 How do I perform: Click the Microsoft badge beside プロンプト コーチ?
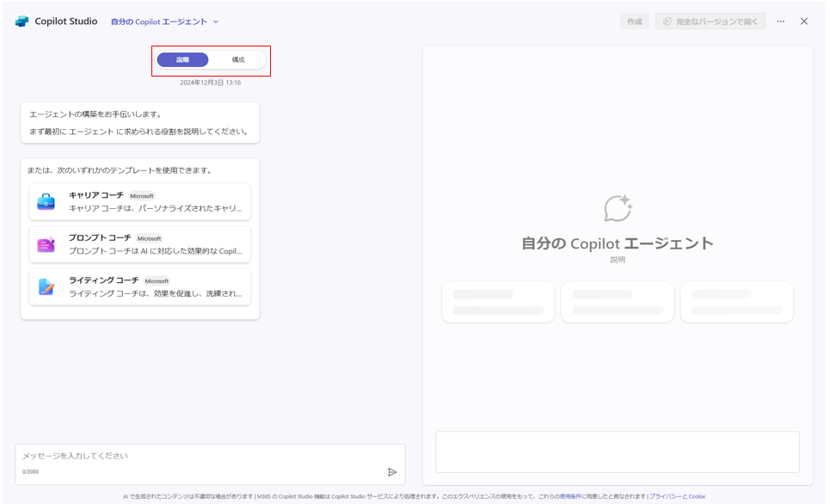coord(150,238)
